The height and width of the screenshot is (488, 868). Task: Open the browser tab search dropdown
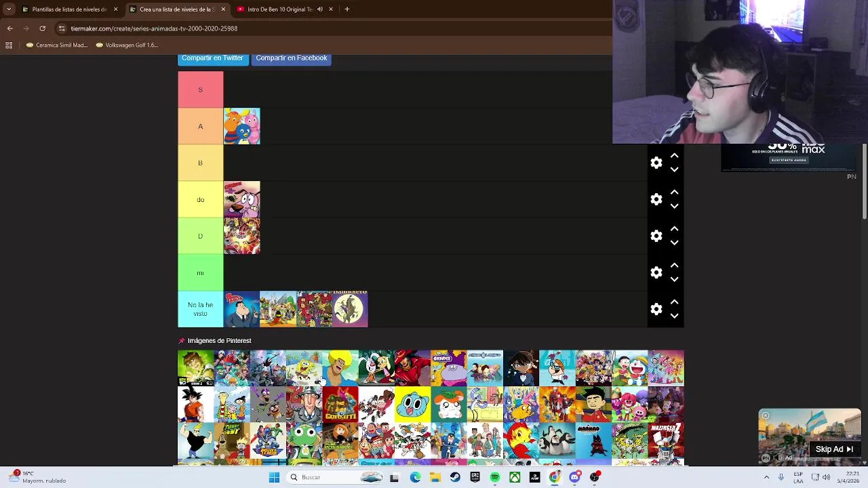(x=9, y=9)
